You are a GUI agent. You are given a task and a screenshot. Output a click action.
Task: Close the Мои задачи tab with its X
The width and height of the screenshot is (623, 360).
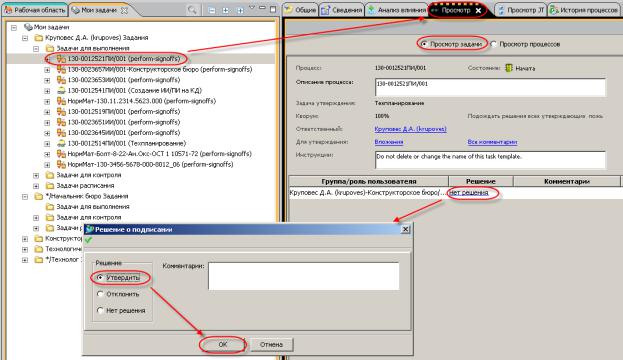tap(124, 10)
